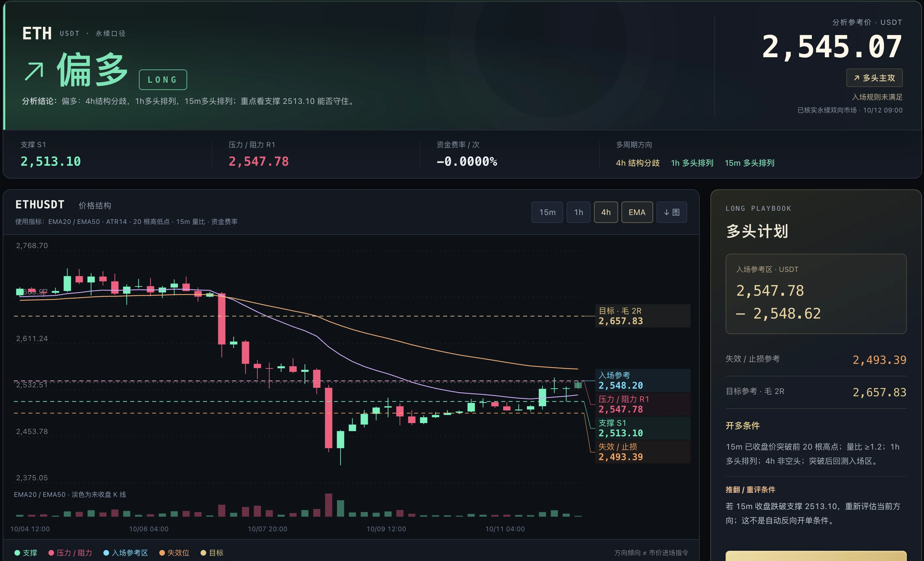Viewport: 924px width, 561px height.
Task: Click the 15m 多头排列 direction tag
Action: pyautogui.click(x=749, y=163)
